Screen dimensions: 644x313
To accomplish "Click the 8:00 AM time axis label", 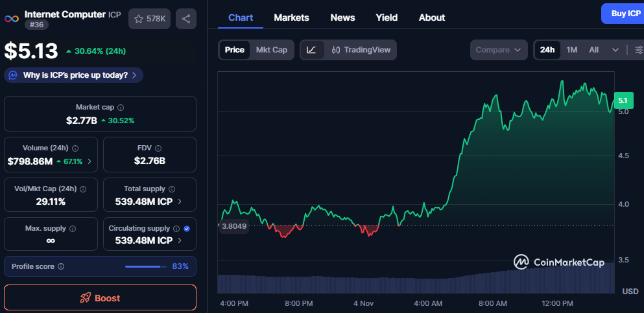I will [x=493, y=303].
